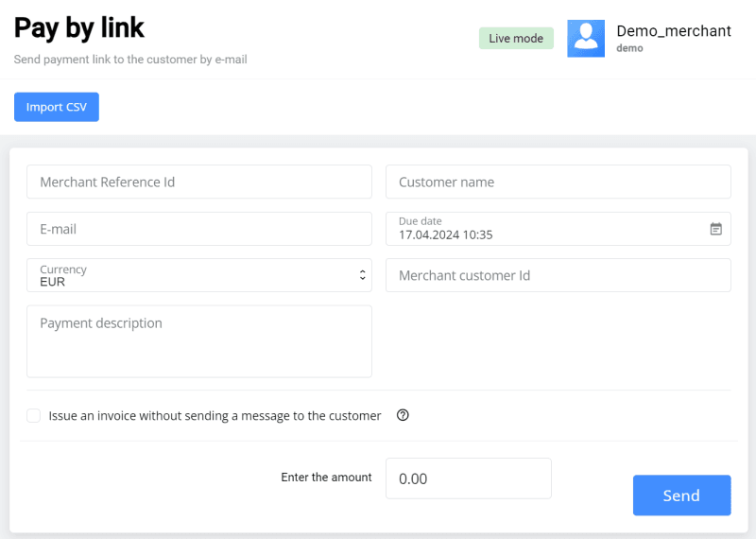Open the Due date calendar icon
The height and width of the screenshot is (539, 756).
(x=715, y=229)
